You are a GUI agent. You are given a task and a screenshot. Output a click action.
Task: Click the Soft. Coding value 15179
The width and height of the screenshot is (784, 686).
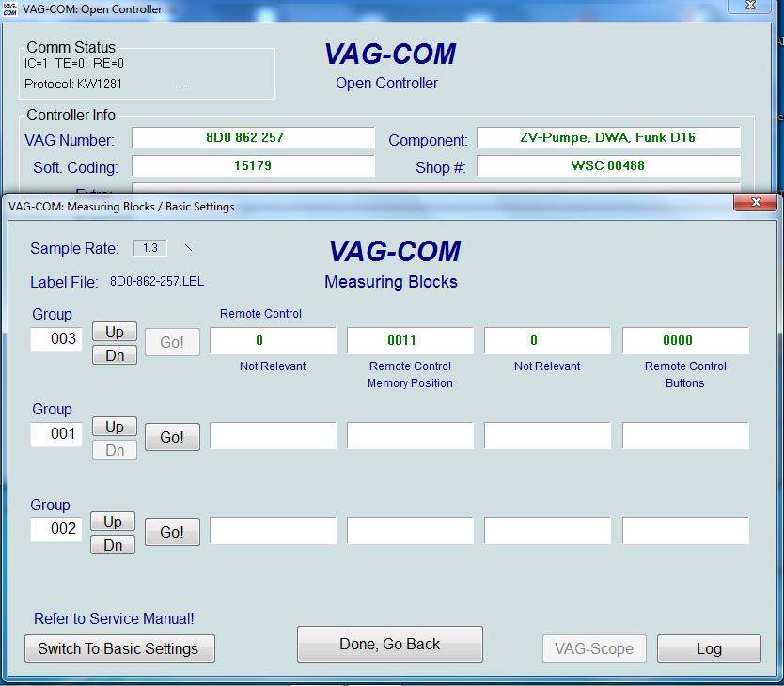pos(253,165)
